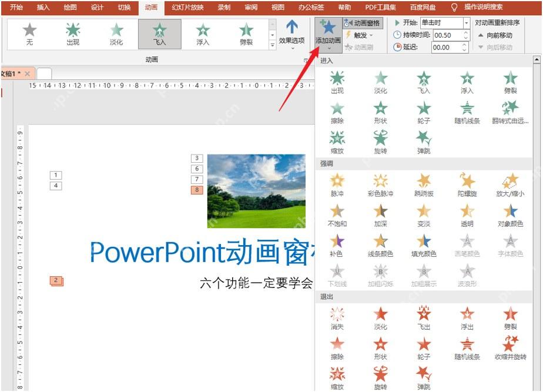Image resolution: width=543 pixels, height=392 pixels.
Task: Select 随机线条 entrance effect under 进入
Action: 467,112
